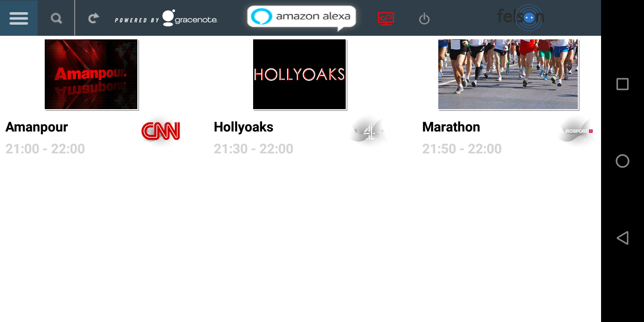Tap the Android back button

[623, 238]
